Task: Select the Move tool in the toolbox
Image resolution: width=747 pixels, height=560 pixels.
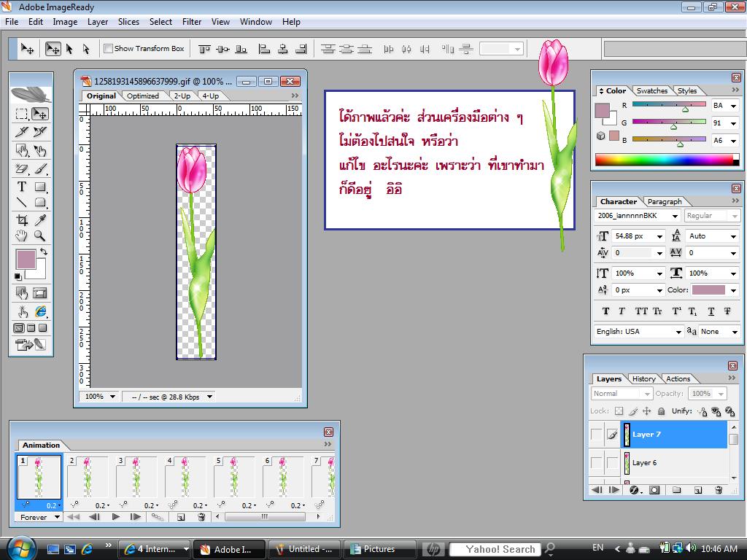Action: click(x=40, y=114)
